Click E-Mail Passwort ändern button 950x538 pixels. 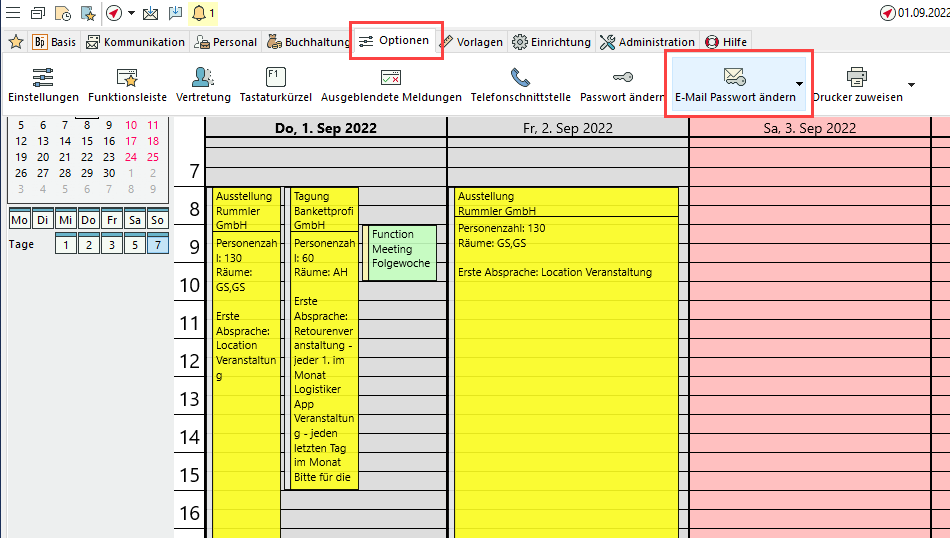tap(735, 85)
